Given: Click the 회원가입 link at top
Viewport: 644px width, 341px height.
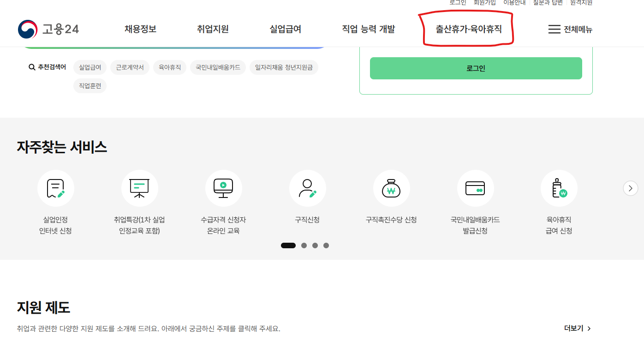Looking at the screenshot, I should (x=484, y=2).
